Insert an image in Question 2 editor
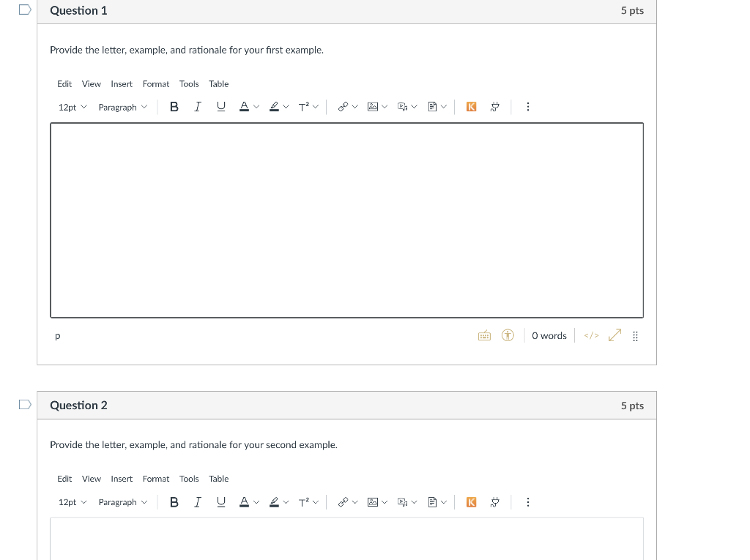The image size is (750, 560). (x=373, y=501)
